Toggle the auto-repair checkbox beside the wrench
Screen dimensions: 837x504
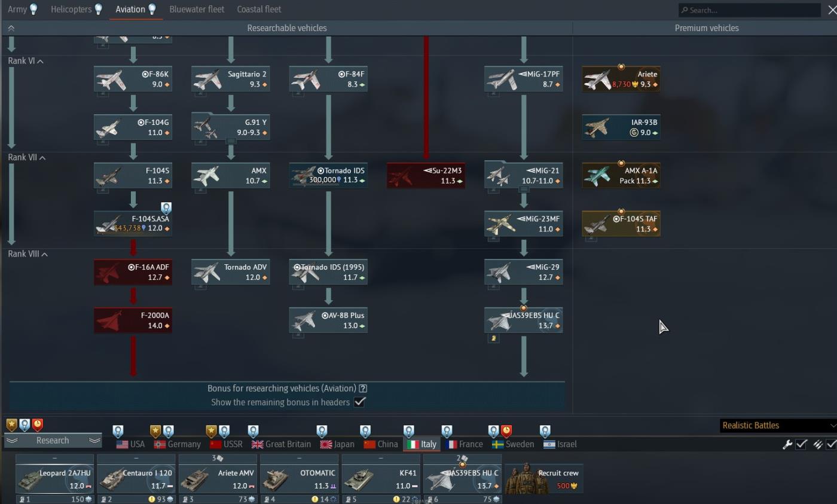(x=802, y=444)
